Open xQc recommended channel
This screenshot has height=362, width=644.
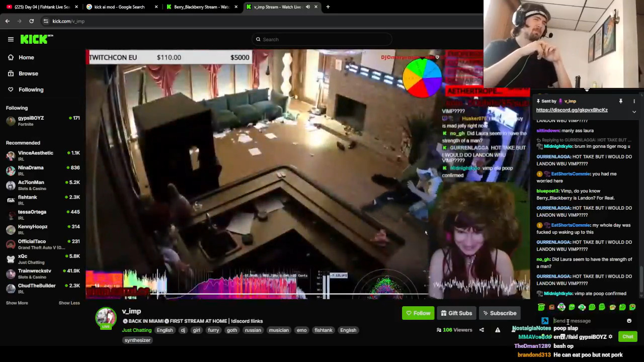[43, 258]
